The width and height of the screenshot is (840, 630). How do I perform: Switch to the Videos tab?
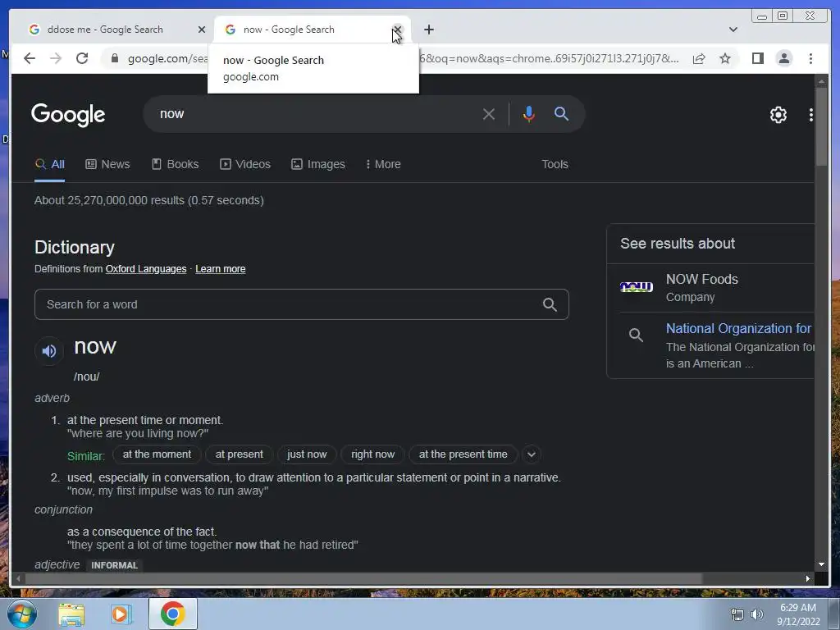pos(245,164)
